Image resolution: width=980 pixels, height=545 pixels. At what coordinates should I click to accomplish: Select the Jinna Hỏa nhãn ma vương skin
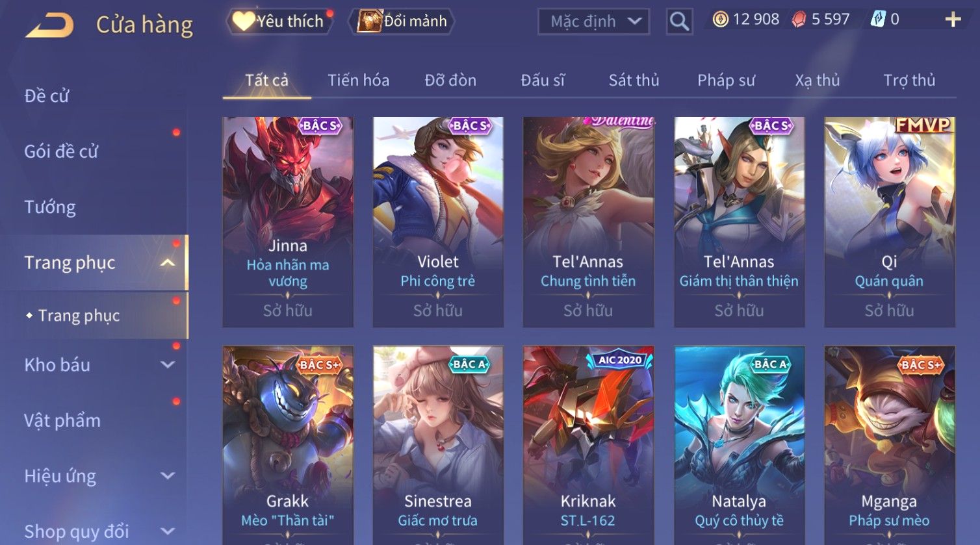(288, 222)
